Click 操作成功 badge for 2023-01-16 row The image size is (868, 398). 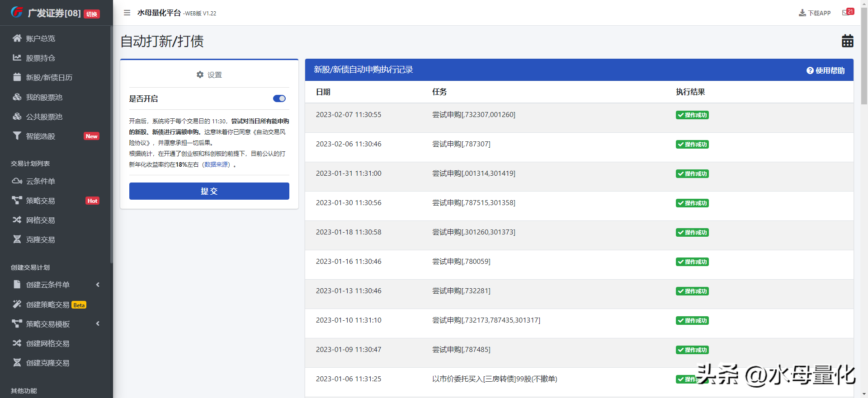pos(692,262)
